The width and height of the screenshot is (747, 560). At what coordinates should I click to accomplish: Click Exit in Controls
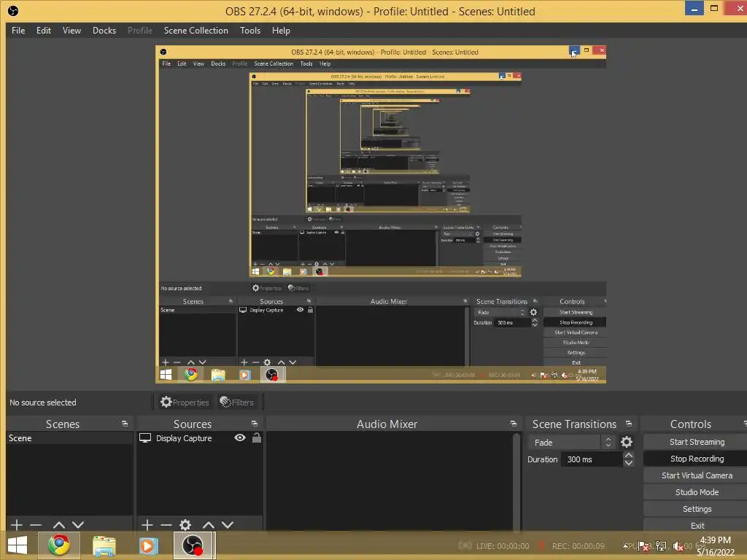coord(697,525)
